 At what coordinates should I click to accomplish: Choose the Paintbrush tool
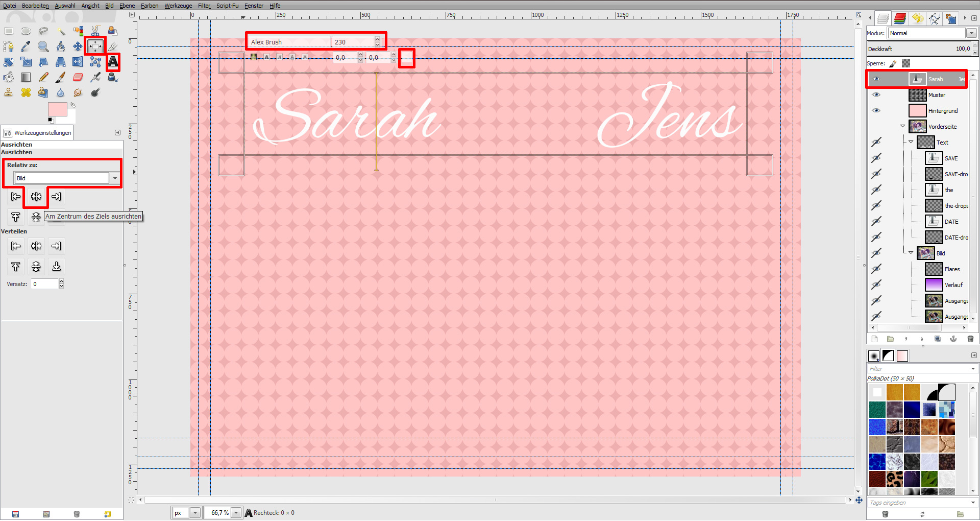pos(60,77)
